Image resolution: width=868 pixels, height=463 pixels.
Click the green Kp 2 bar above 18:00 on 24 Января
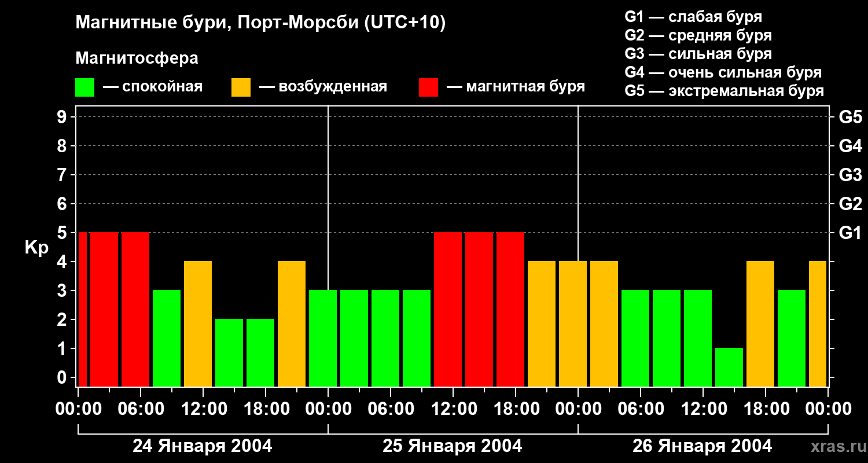click(260, 352)
